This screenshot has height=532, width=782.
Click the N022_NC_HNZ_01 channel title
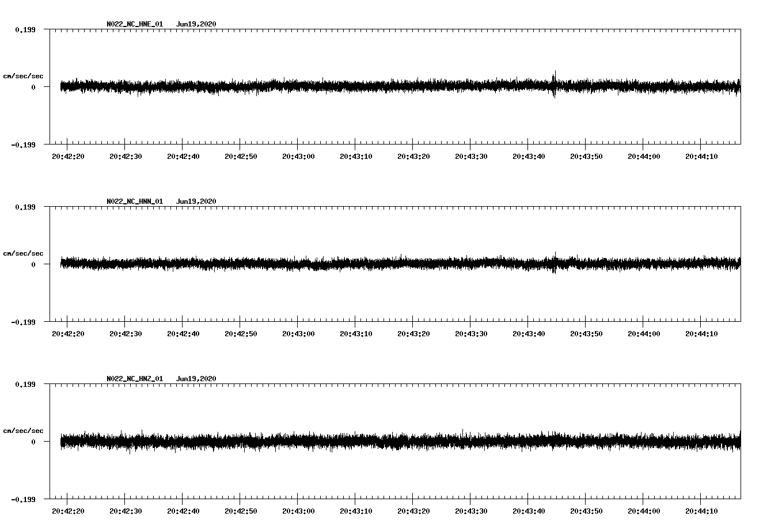(x=135, y=379)
